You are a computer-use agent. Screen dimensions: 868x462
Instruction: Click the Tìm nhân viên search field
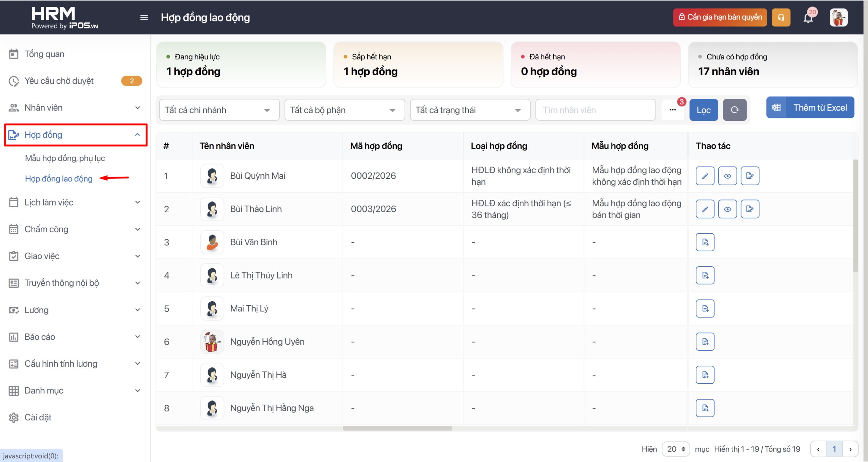[x=595, y=110]
